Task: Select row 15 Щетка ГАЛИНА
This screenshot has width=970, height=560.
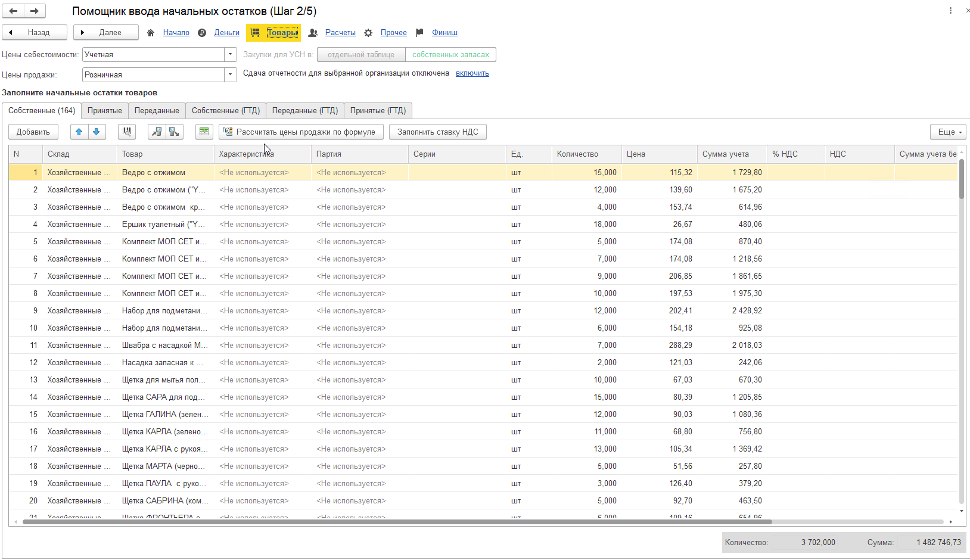Action: click(483, 415)
